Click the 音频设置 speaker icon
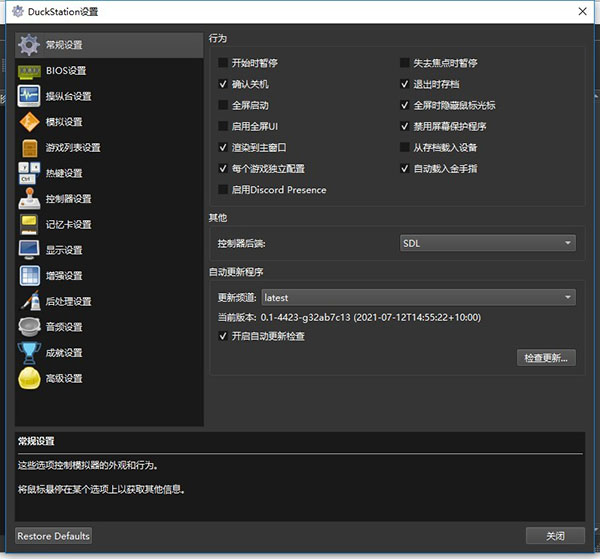600x559 pixels. coord(30,327)
